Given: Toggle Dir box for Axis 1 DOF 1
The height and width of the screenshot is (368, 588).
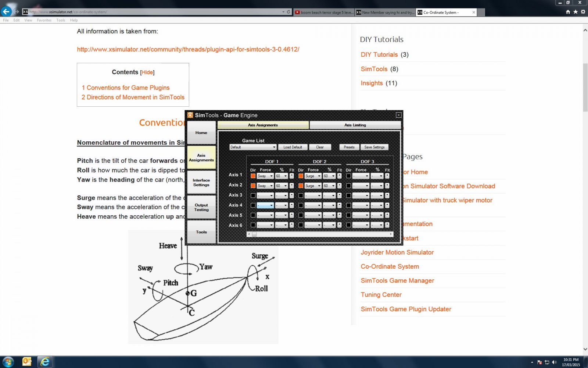Looking at the screenshot, I should pos(253,176).
